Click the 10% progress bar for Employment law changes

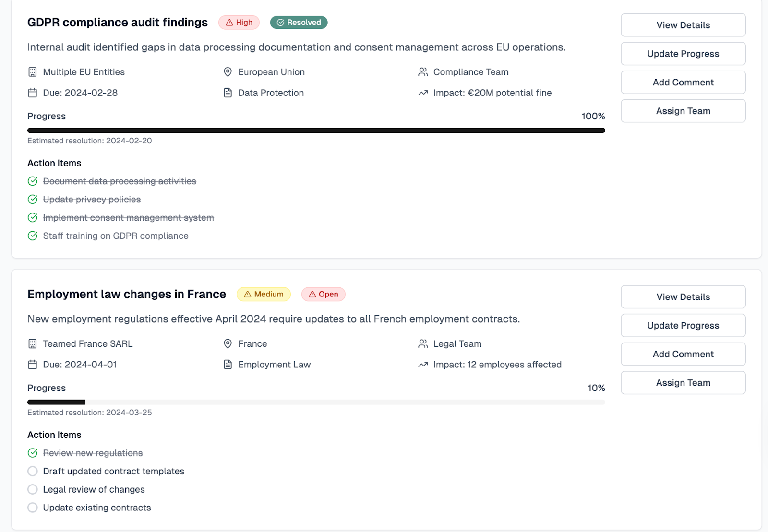click(317, 402)
